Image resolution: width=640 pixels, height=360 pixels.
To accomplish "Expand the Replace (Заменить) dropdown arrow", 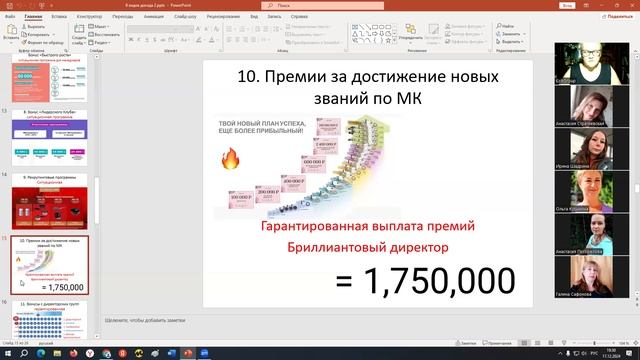I will (x=524, y=34).
